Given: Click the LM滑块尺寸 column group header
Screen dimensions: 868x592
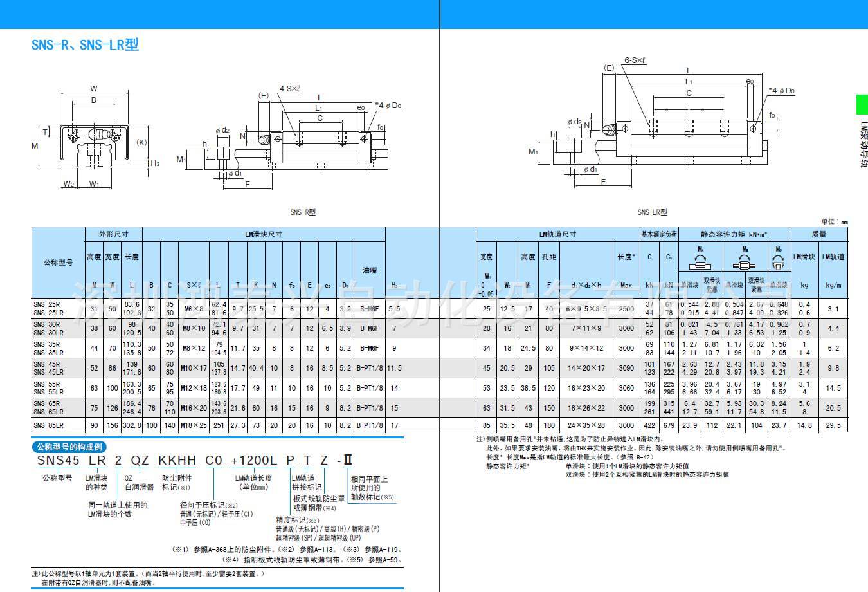Looking at the screenshot, I should click(264, 234).
